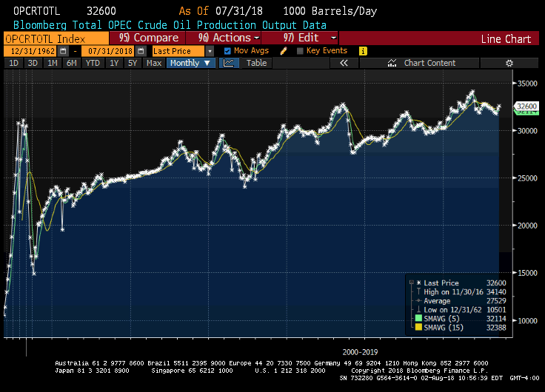Open the Monthly periodicity dropdown

coord(191,63)
